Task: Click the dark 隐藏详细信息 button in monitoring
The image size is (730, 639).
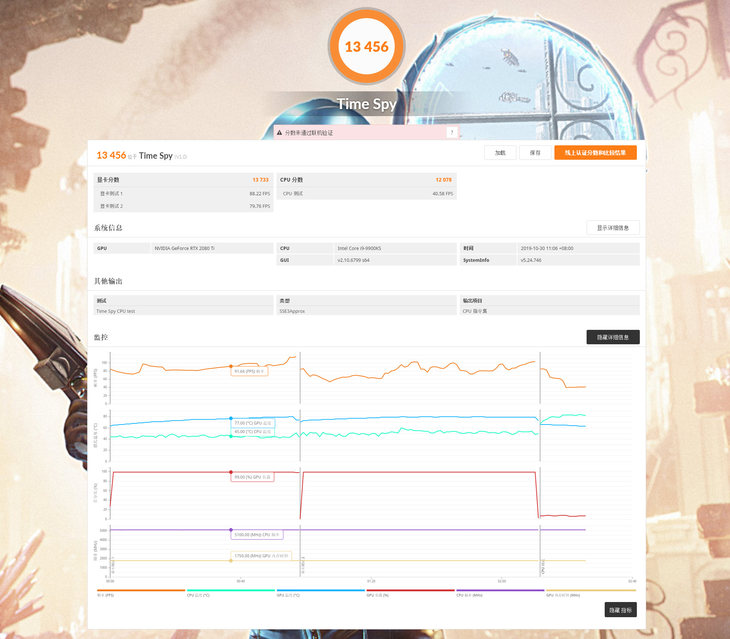Action: (613, 337)
